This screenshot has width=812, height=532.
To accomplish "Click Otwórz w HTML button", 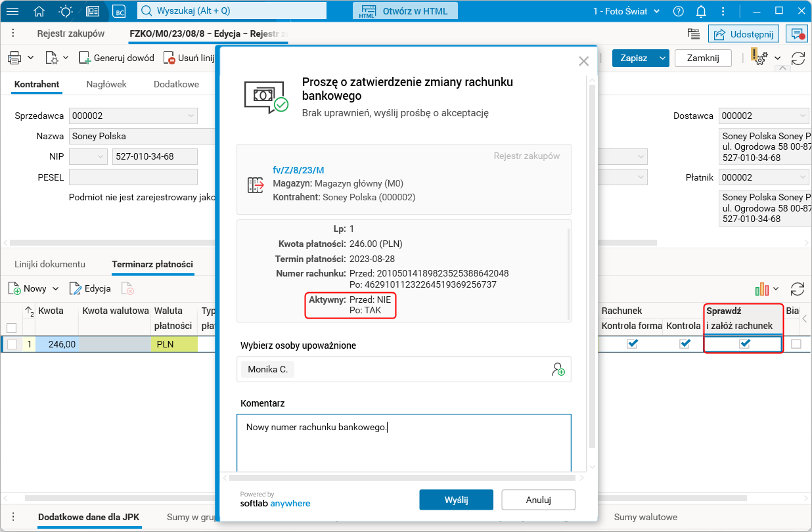I will (405, 11).
